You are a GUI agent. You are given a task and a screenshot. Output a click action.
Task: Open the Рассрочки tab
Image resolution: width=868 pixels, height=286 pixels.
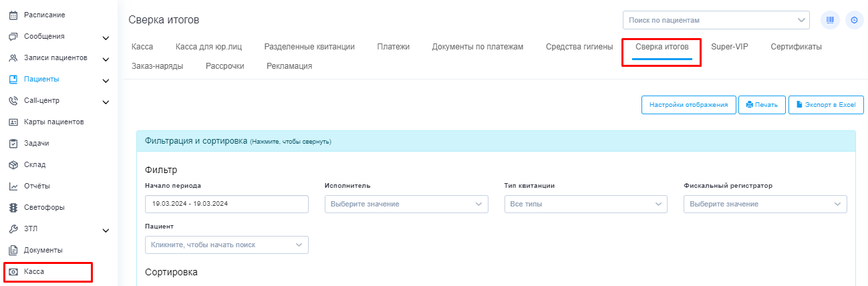[225, 66]
